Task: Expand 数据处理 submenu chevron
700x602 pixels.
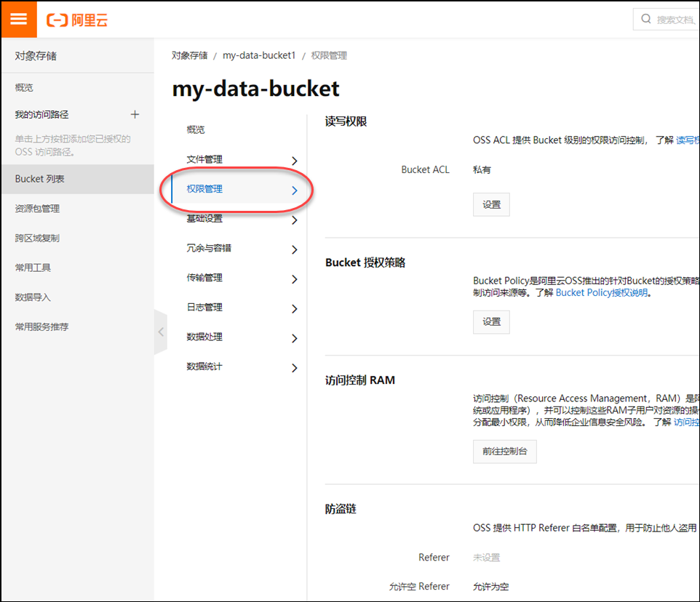Action: click(x=294, y=339)
